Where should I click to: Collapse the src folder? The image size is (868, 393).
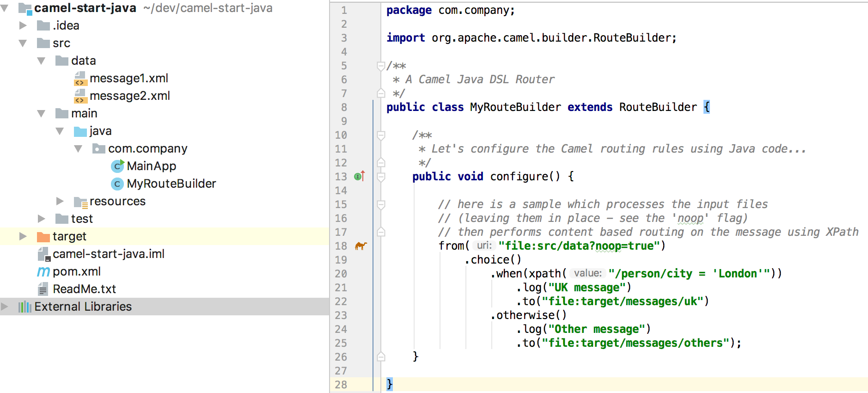point(23,43)
